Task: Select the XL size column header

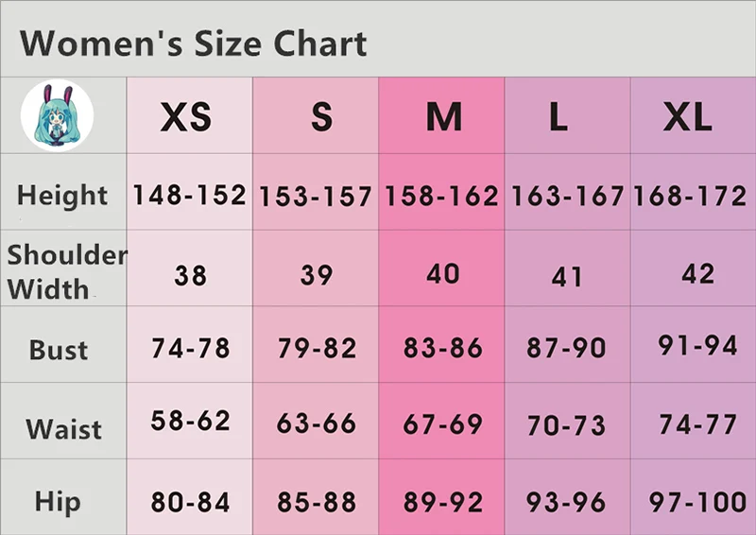Action: tap(688, 117)
